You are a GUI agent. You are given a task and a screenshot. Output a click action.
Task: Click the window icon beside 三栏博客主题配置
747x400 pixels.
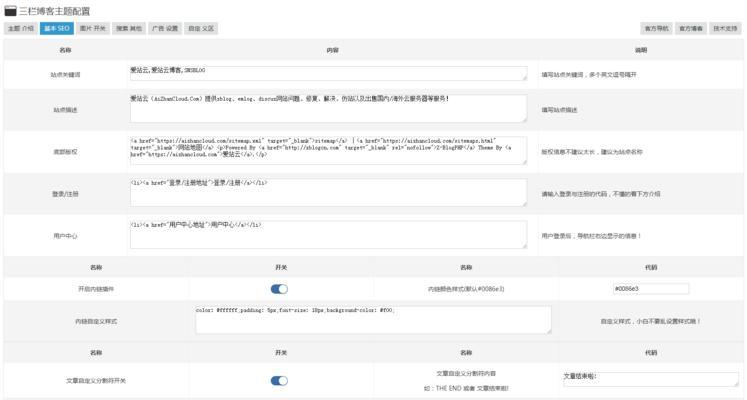click(x=10, y=10)
